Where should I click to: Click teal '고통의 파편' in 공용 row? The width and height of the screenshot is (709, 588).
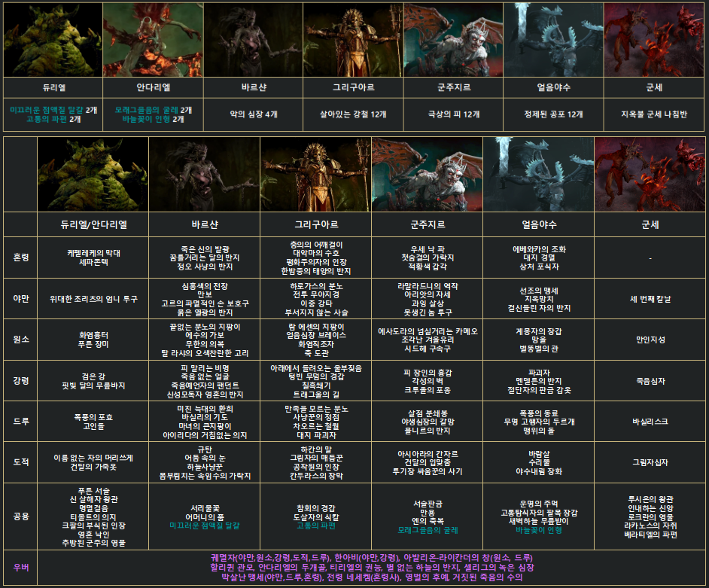[x=316, y=526]
